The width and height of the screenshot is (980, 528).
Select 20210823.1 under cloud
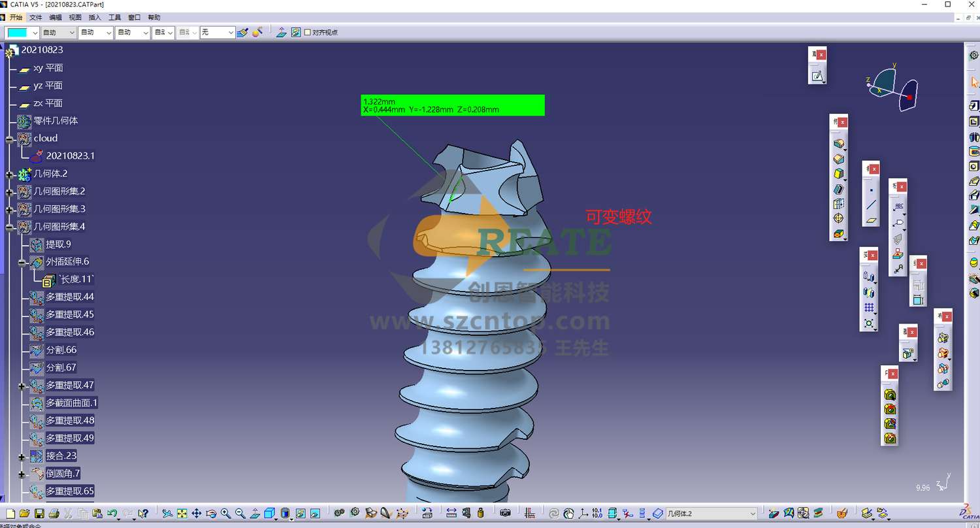[x=70, y=156]
